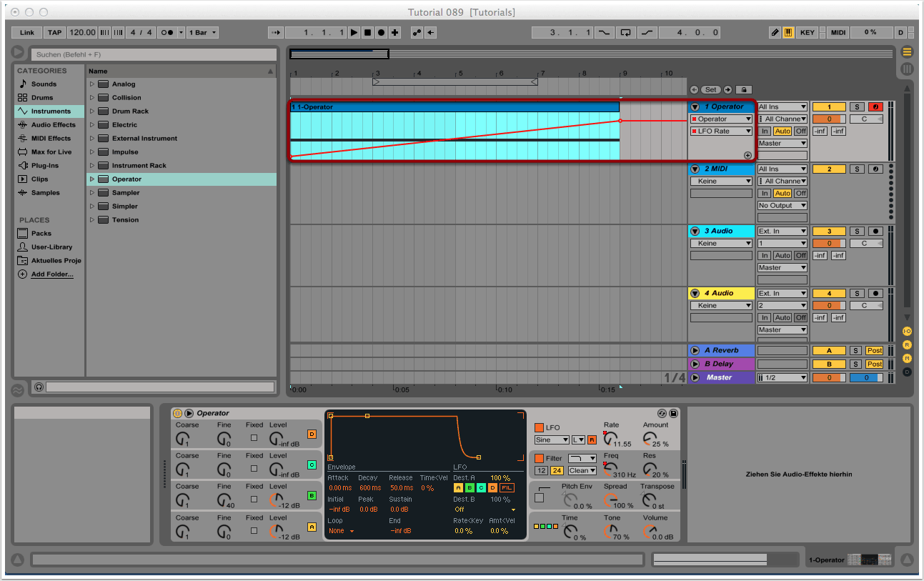Open the LFO Rate automation parameter dropdown

[721, 131]
